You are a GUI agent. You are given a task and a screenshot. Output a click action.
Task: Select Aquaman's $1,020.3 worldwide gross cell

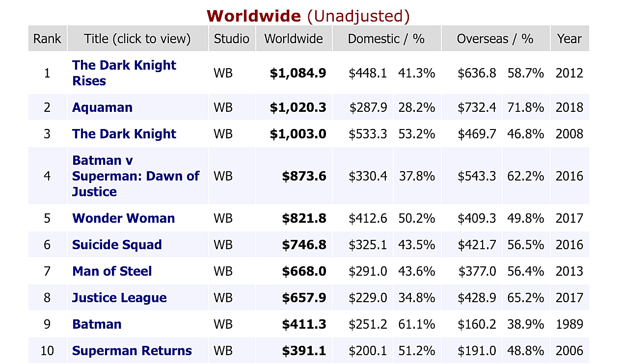click(298, 107)
